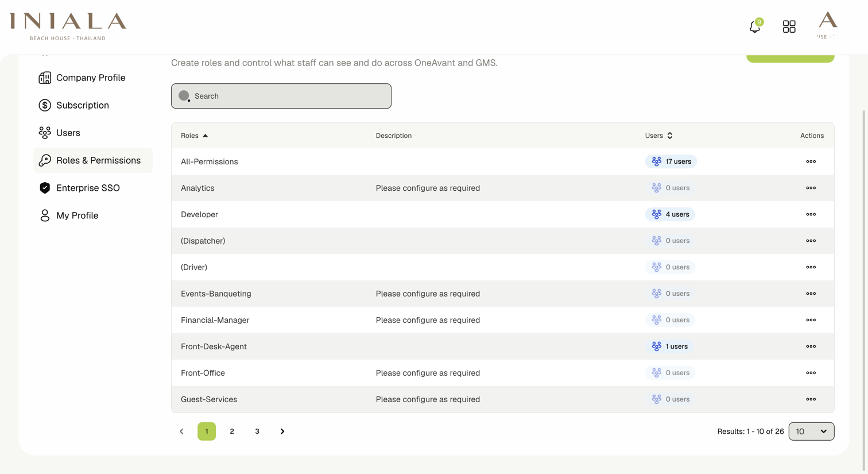View the 4 users badge for Developer
The width and height of the screenshot is (868, 474).
pyautogui.click(x=670, y=214)
